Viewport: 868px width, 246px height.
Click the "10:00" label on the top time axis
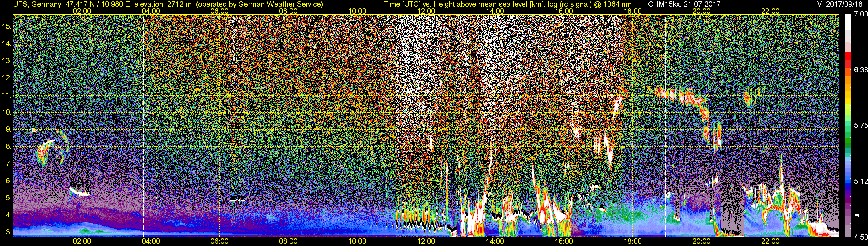coord(357,11)
